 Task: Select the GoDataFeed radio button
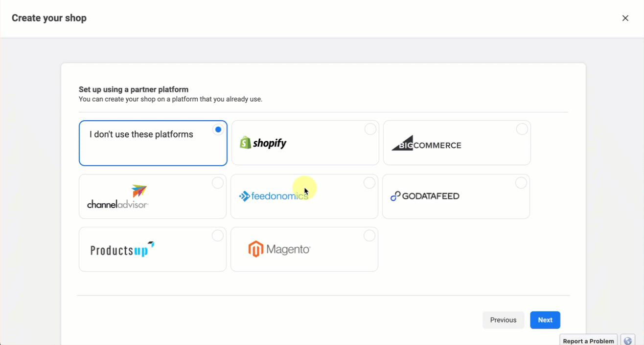pyautogui.click(x=521, y=183)
